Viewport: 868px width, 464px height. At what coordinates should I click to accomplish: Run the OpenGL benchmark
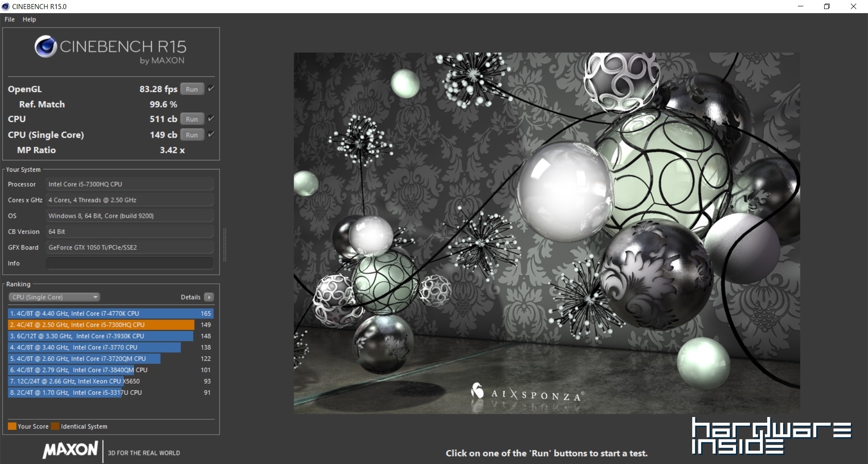[x=192, y=89]
